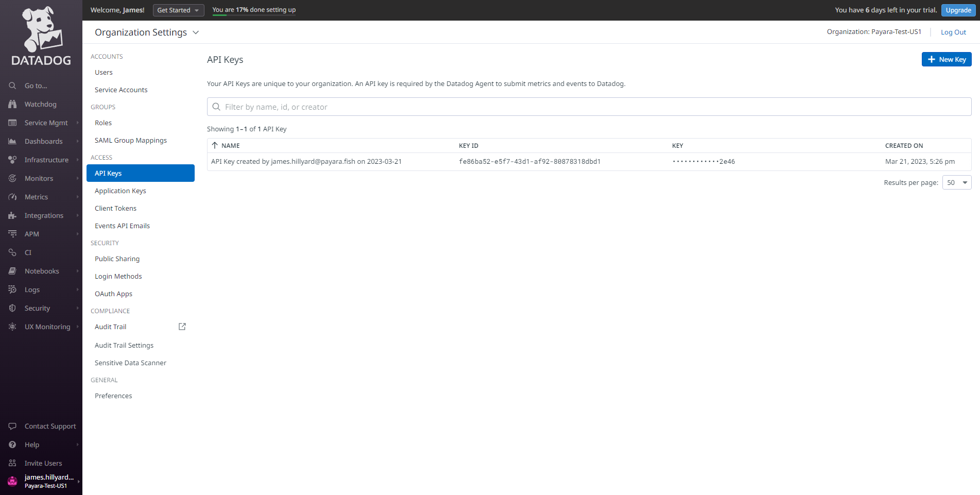Open Audit Trail in a new window
Viewport: 980px width, 495px height.
pyautogui.click(x=182, y=327)
